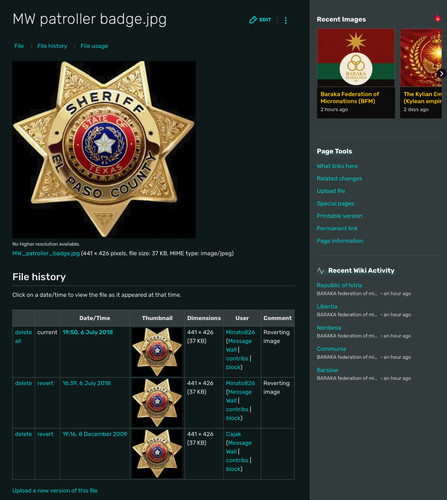Click delete in the December 2009 row
This screenshot has height=500, width=447.
[23, 434]
